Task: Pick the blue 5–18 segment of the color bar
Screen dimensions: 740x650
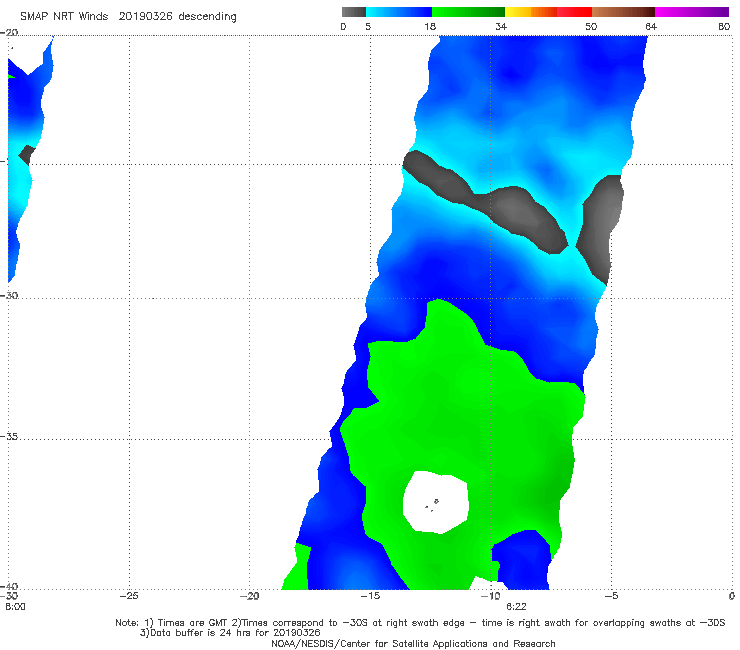Action: (399, 12)
